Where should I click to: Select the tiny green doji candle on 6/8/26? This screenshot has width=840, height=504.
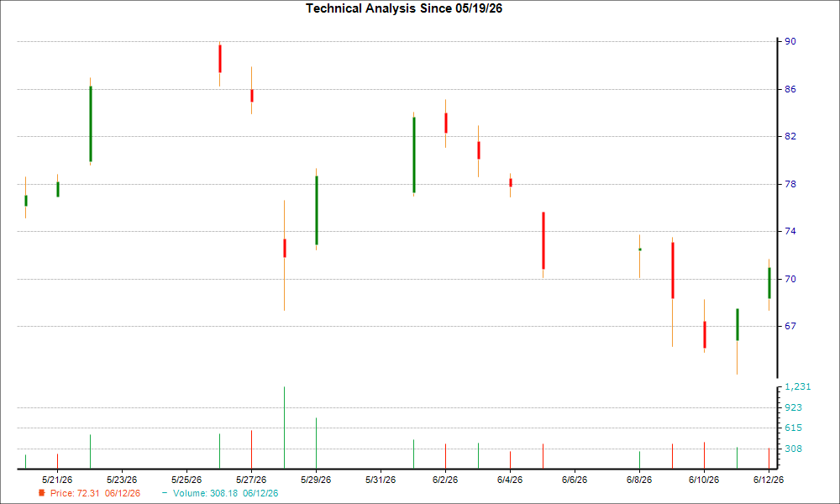[x=639, y=249]
